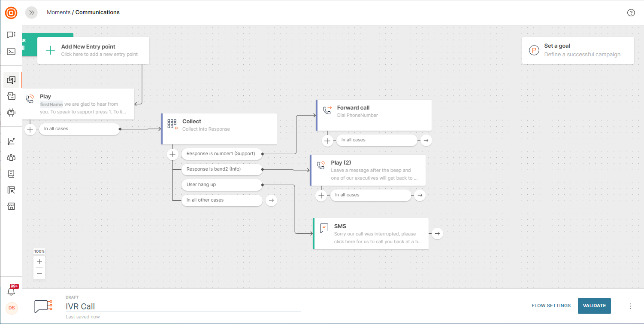Viewport: 644px width, 324px height.
Task: Expand the sidebar with double chevron button
Action: tap(31, 12)
